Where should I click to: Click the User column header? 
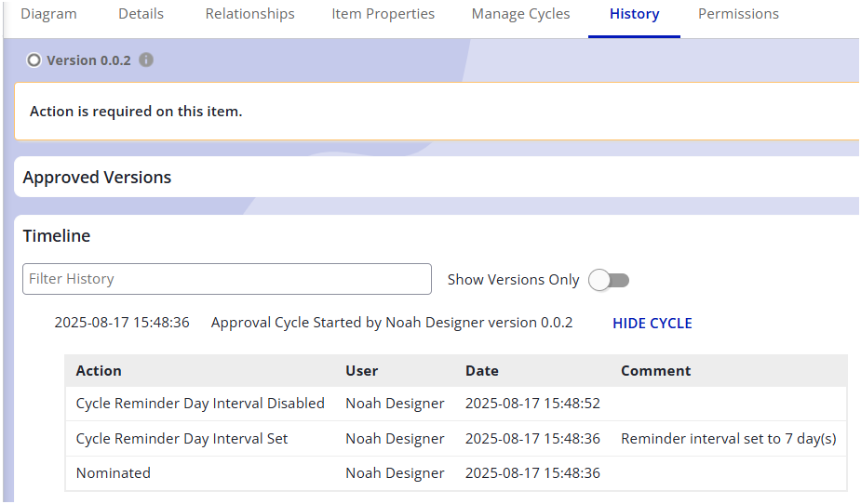361,371
